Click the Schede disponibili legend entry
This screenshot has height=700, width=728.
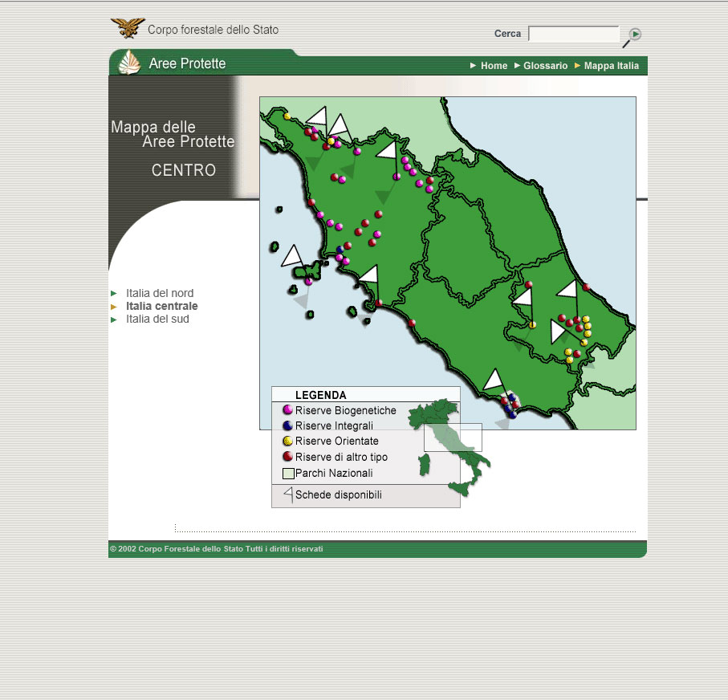[x=339, y=494]
